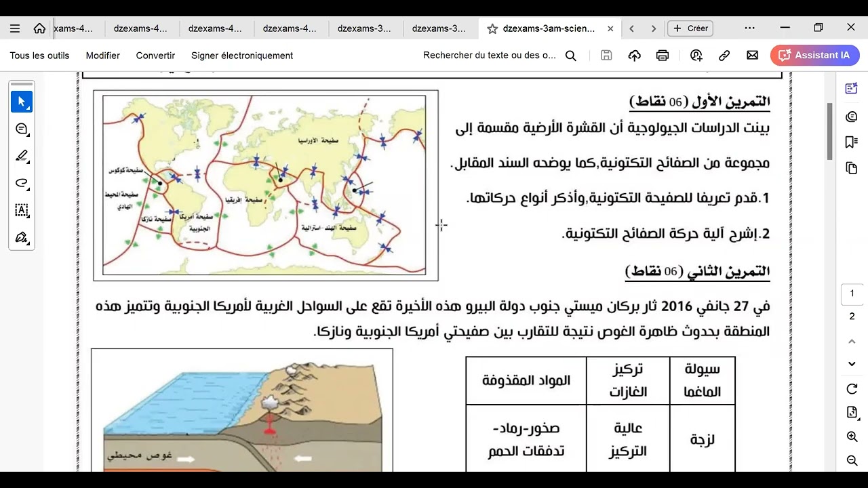This screenshot has width=868, height=488.
Task: Open the three-dot more options menu
Action: point(749,28)
